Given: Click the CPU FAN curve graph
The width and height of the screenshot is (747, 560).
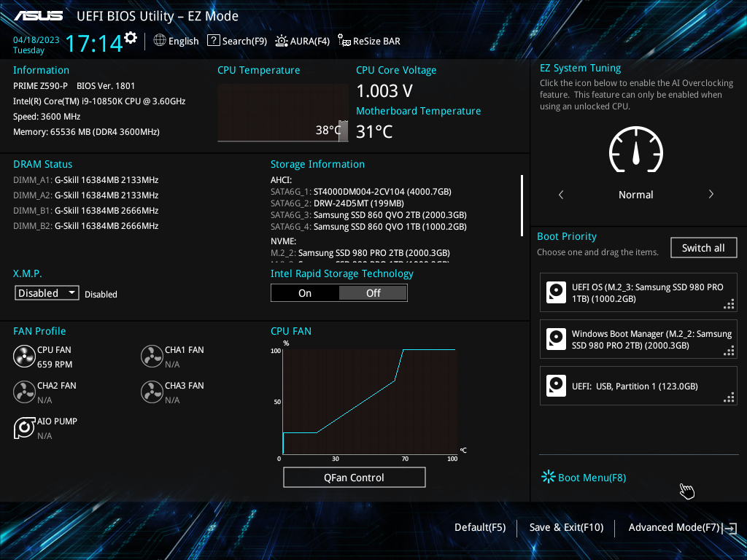Looking at the screenshot, I should pyautogui.click(x=370, y=402).
